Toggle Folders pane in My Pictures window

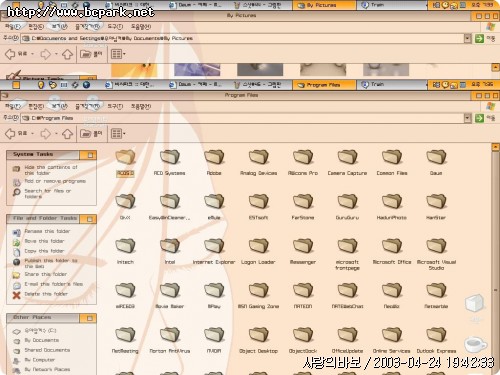(91, 54)
